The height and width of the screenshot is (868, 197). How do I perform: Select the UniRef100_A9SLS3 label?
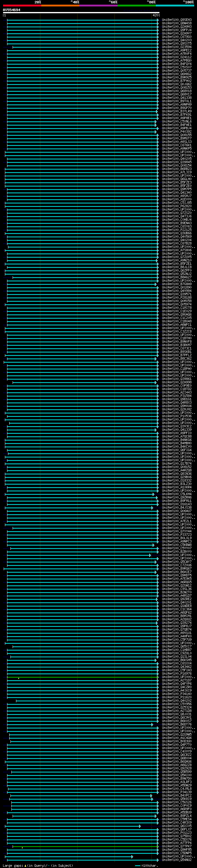point(177,142)
